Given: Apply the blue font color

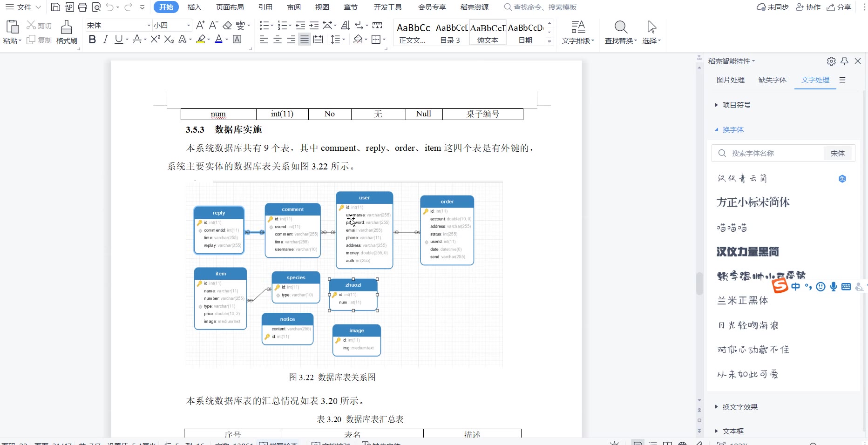Looking at the screenshot, I should (x=219, y=40).
